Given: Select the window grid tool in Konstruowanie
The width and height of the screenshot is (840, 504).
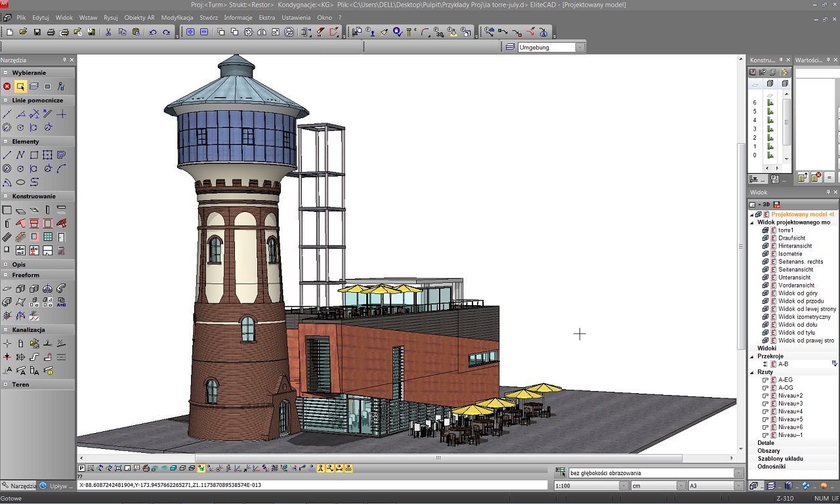Looking at the screenshot, I should click(48, 237).
